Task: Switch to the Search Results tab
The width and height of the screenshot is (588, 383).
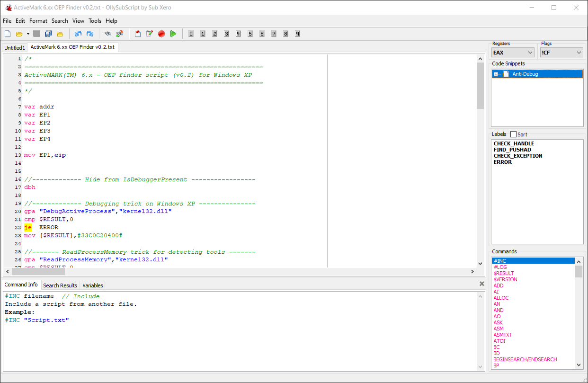Action: click(x=60, y=285)
